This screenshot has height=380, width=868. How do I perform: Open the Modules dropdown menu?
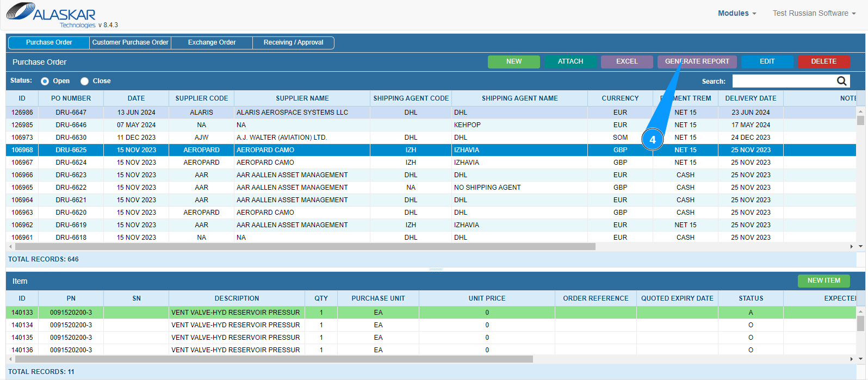pyautogui.click(x=736, y=13)
